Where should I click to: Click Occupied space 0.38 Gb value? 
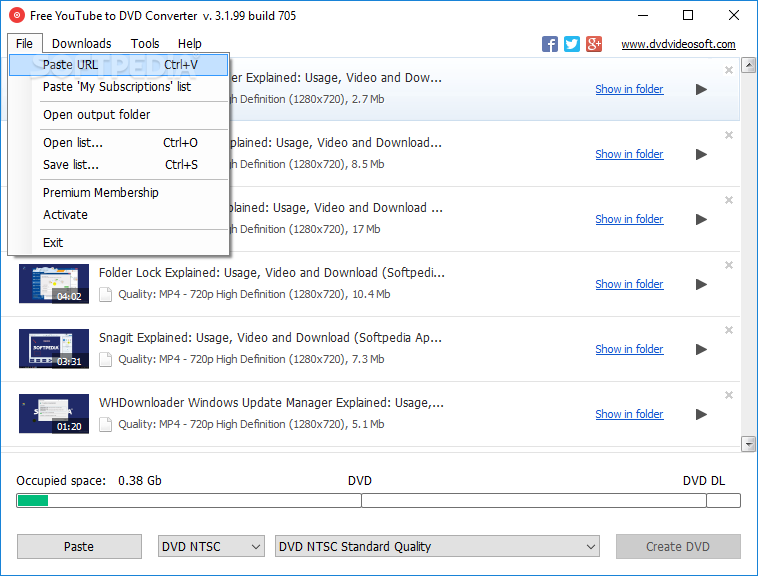[140, 481]
